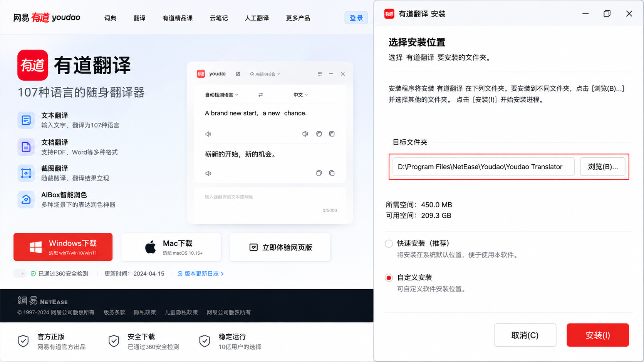644x362 pixels.
Task: Click the Youdao logo in the translator preview header
Action: (x=201, y=74)
